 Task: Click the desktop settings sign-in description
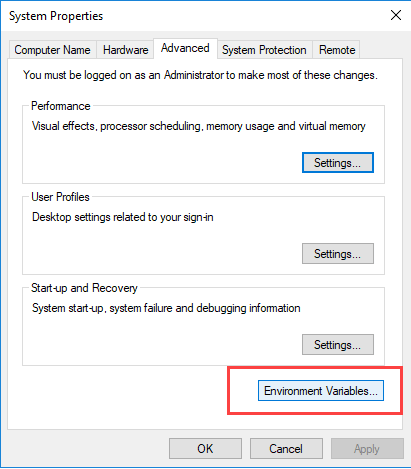pyautogui.click(x=123, y=217)
